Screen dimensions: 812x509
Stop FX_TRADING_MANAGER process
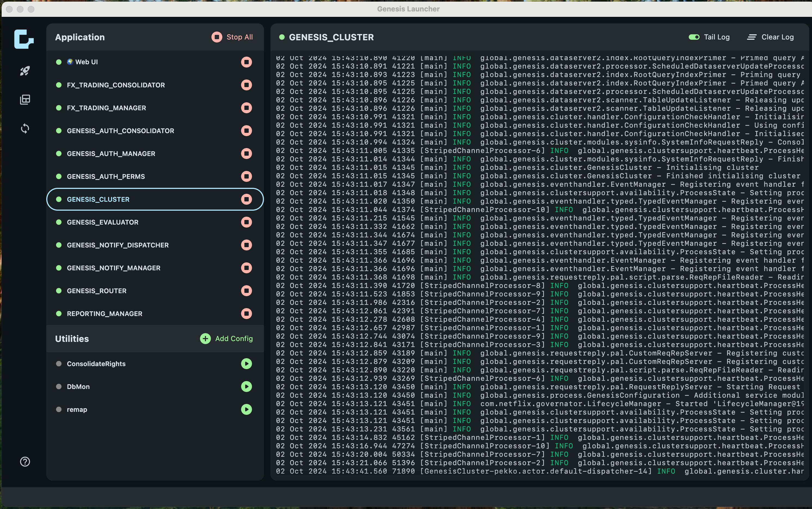pyautogui.click(x=246, y=108)
